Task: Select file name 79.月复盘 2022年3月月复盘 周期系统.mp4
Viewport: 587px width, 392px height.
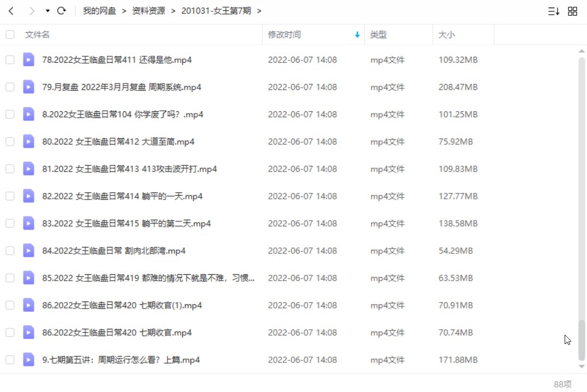Action: pos(122,87)
